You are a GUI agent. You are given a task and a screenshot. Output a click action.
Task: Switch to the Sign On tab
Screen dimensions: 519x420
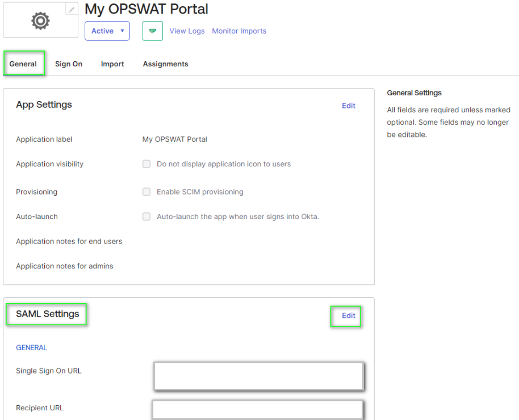click(69, 64)
